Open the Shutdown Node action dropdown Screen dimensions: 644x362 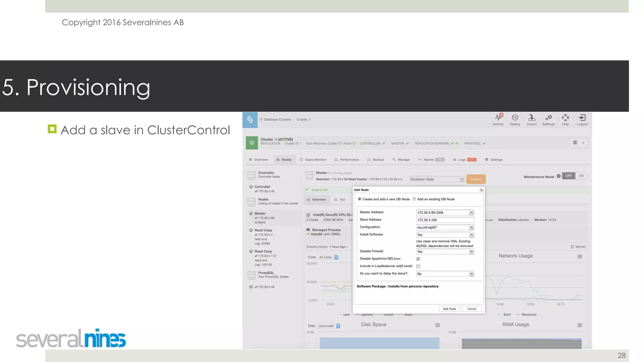click(437, 179)
